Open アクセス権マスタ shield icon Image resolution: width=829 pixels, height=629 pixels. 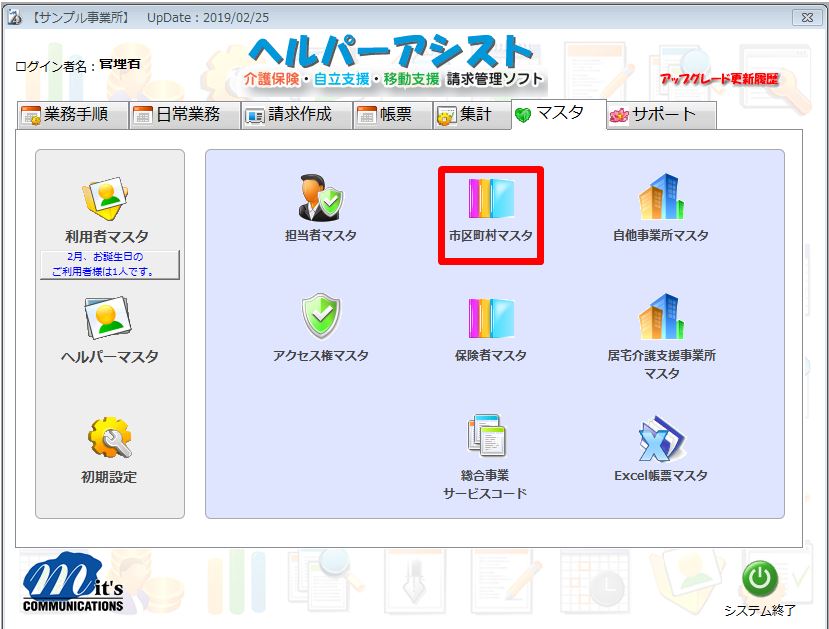coord(320,318)
